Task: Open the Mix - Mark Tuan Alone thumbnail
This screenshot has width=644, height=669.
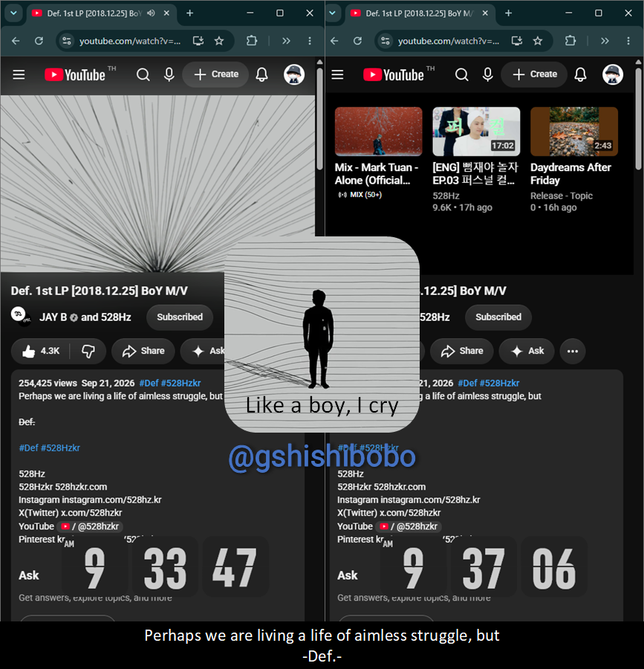Action: [379, 132]
